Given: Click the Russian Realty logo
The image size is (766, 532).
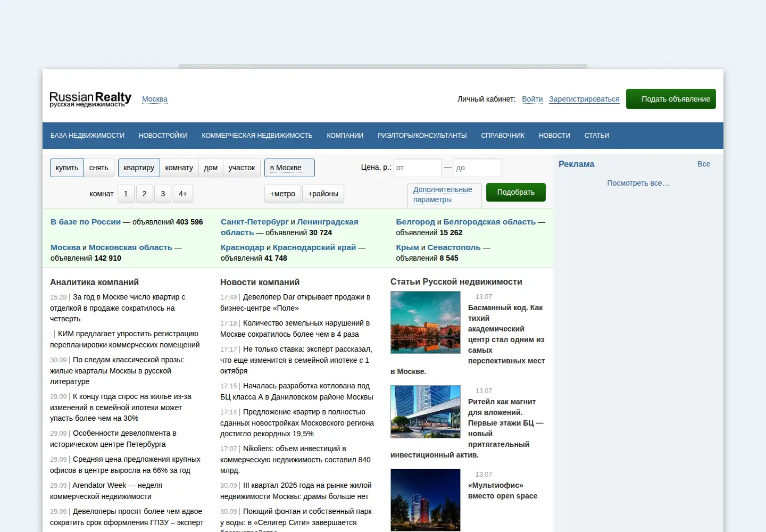Looking at the screenshot, I should click(x=90, y=99).
